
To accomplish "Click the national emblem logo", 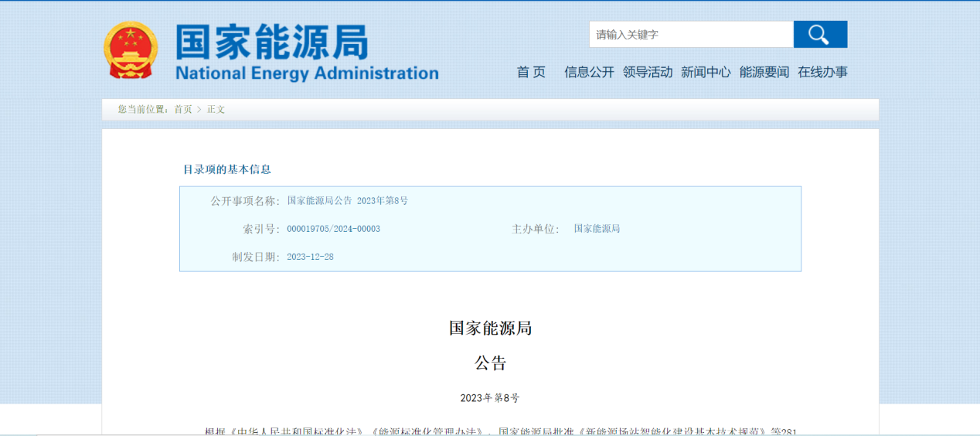I will [x=130, y=50].
